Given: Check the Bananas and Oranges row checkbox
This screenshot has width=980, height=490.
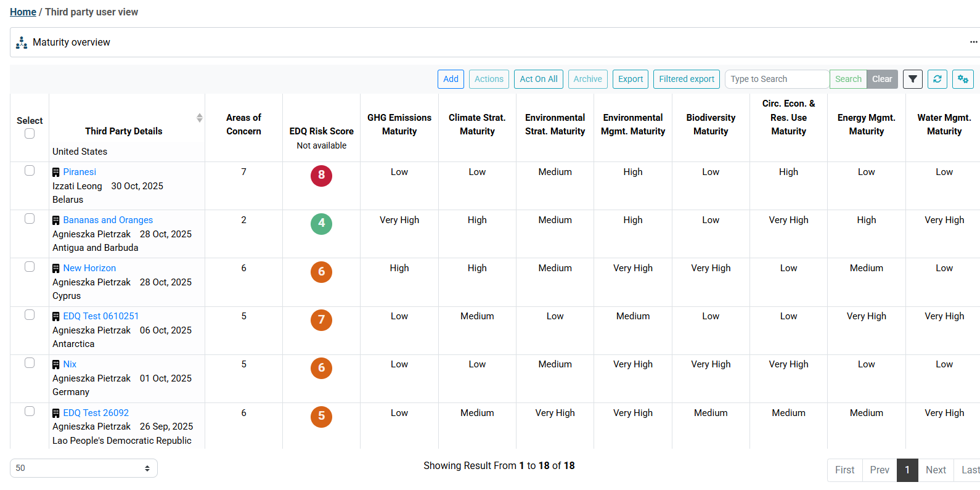Looking at the screenshot, I should 30,219.
